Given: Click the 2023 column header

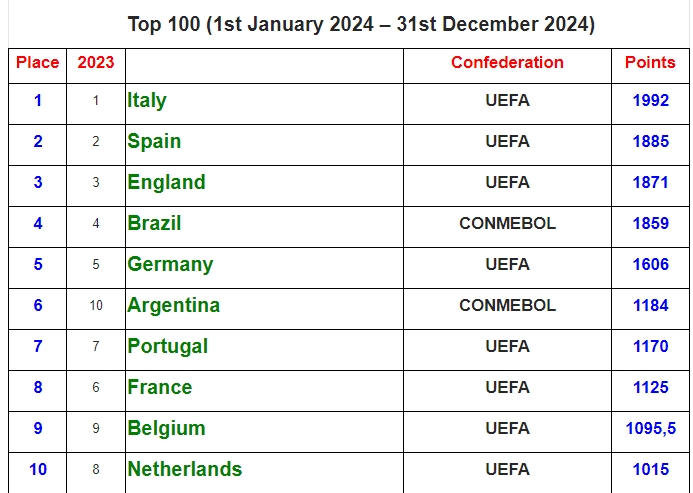Looking at the screenshot, I should pyautogui.click(x=96, y=63).
